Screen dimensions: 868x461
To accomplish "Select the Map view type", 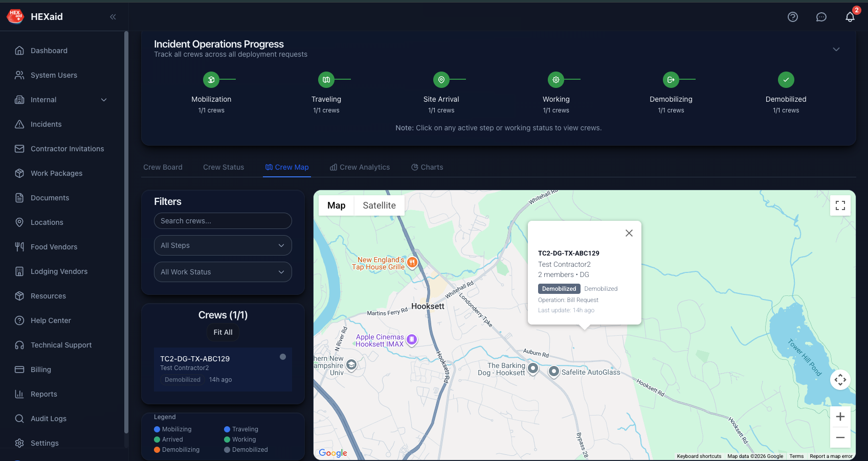I will coord(336,205).
